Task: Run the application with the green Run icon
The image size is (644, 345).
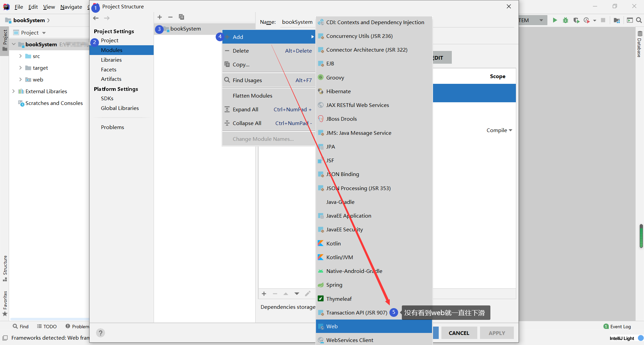Action: 555,20
